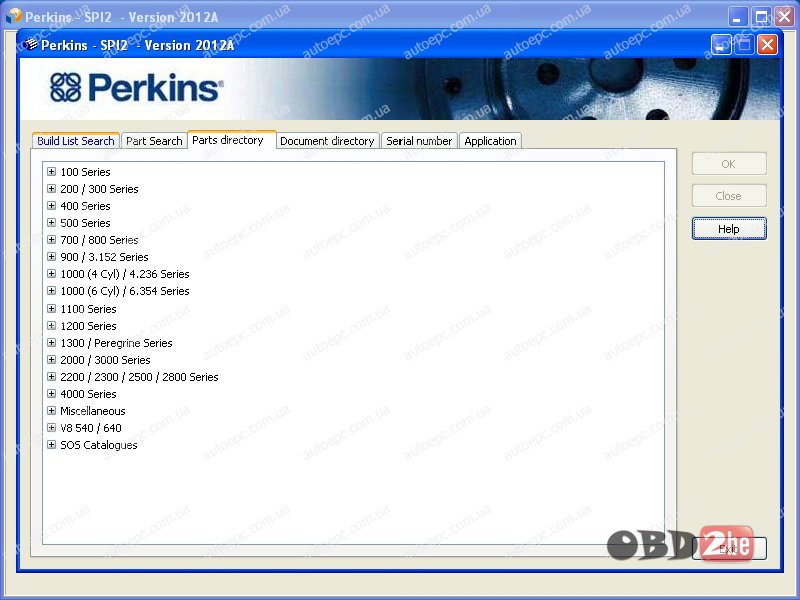Expand the 700 / 800 Series node

click(52, 239)
